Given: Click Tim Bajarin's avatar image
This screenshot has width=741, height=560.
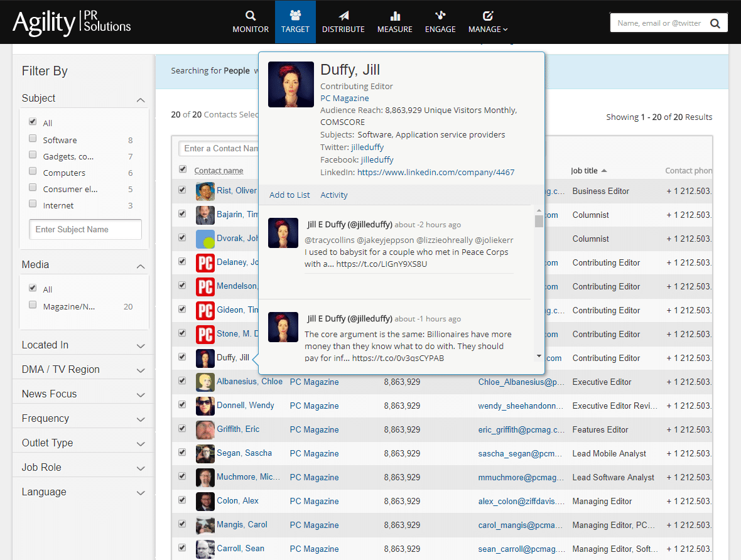Looking at the screenshot, I should (x=205, y=215).
